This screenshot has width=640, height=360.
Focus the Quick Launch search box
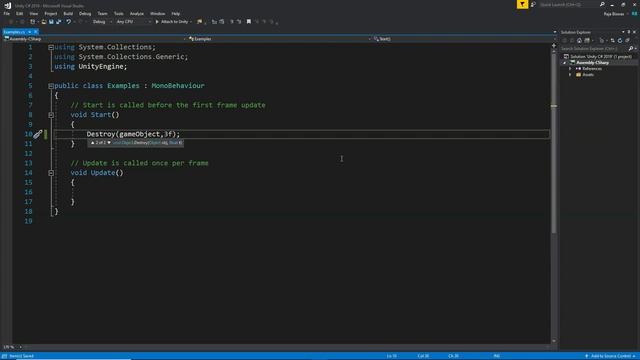click(569, 4)
